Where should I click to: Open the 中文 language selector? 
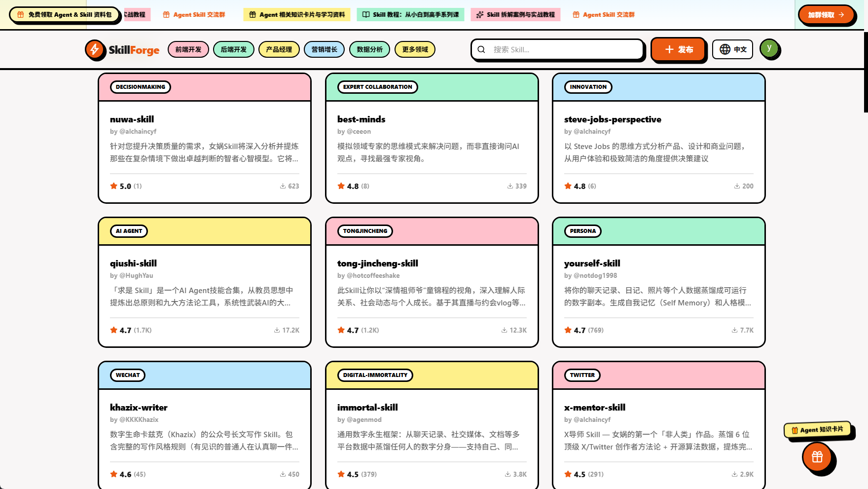click(x=732, y=49)
